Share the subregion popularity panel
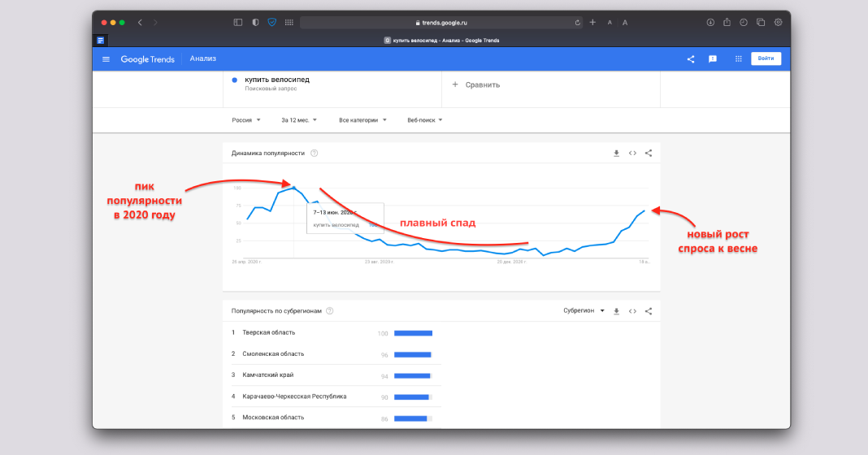This screenshot has height=455, width=868. pos(649,311)
